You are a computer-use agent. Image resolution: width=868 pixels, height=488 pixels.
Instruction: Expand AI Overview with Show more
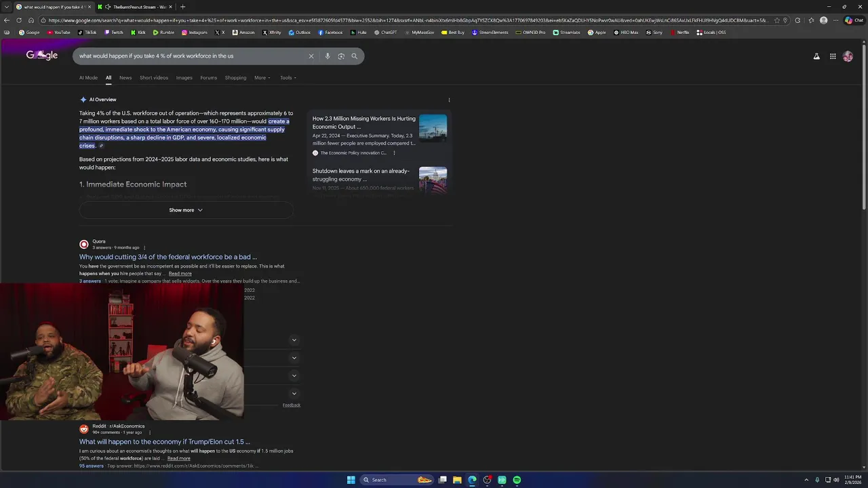tap(186, 210)
